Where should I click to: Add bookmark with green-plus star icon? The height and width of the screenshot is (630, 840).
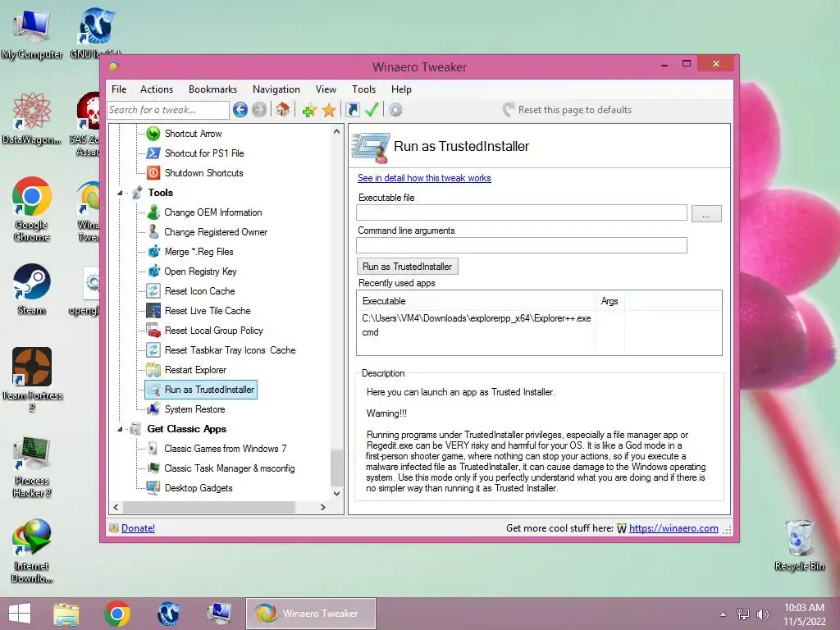click(x=309, y=111)
